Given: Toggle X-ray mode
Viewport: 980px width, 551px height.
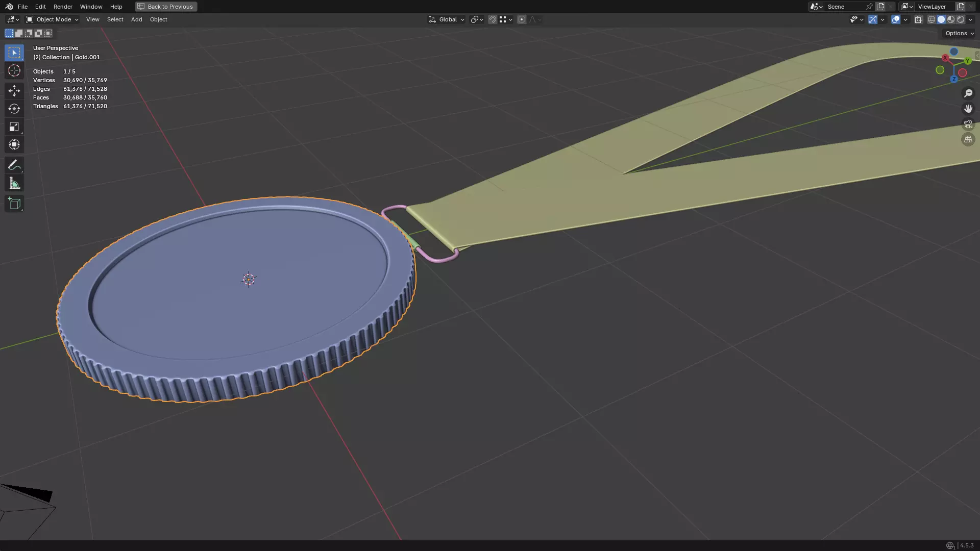Looking at the screenshot, I should (x=919, y=19).
